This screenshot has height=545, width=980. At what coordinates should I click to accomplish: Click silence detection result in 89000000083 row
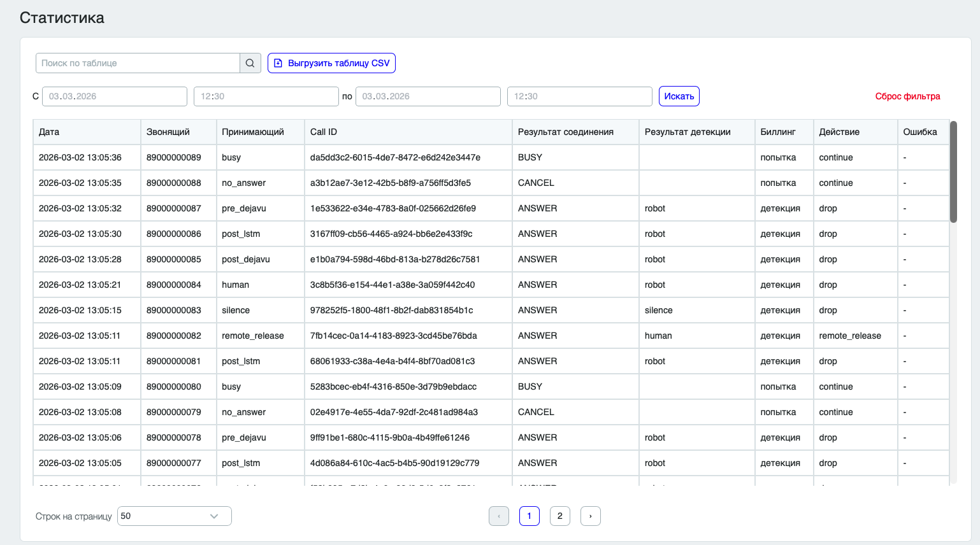[659, 310]
